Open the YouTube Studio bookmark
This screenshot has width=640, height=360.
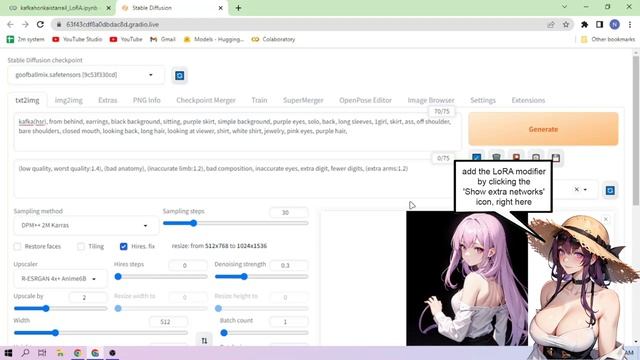click(x=77, y=39)
